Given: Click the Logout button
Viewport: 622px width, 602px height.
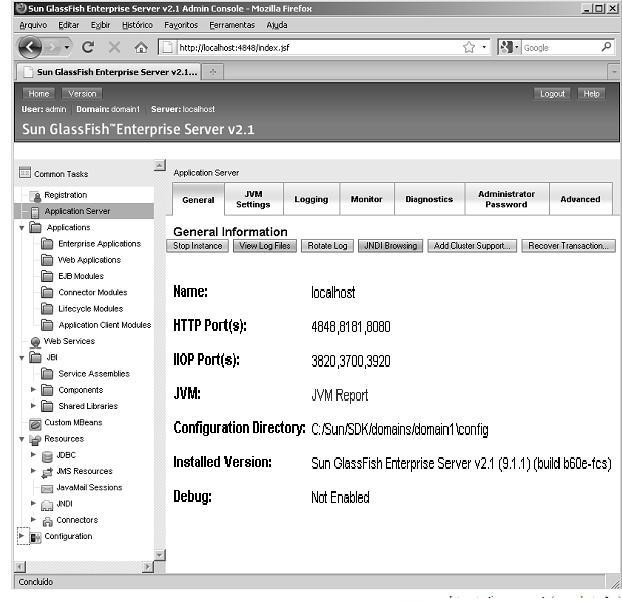Looking at the screenshot, I should point(552,94).
